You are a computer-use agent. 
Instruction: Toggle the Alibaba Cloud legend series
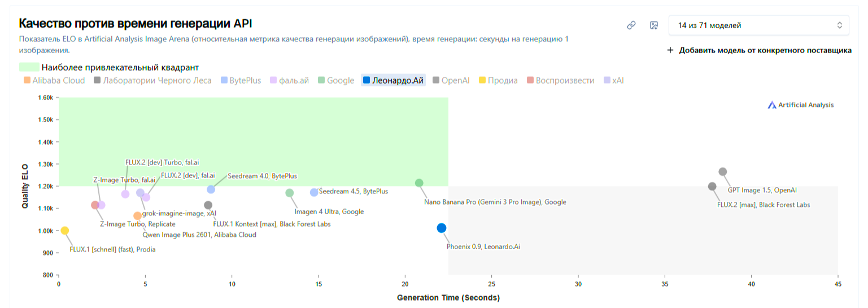tap(54, 81)
